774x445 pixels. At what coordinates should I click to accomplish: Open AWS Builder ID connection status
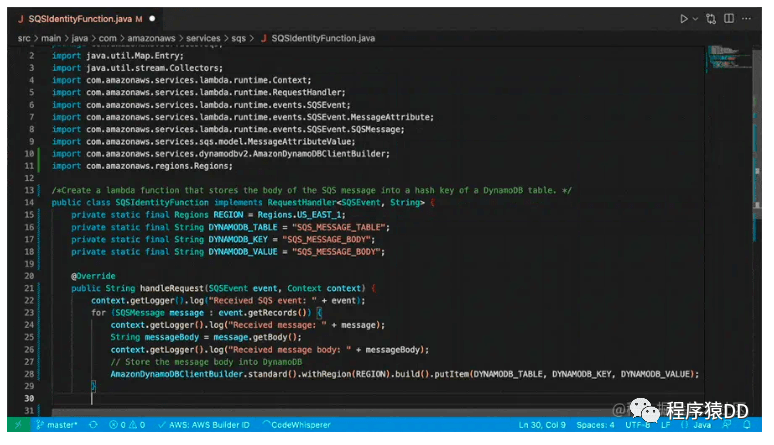204,425
